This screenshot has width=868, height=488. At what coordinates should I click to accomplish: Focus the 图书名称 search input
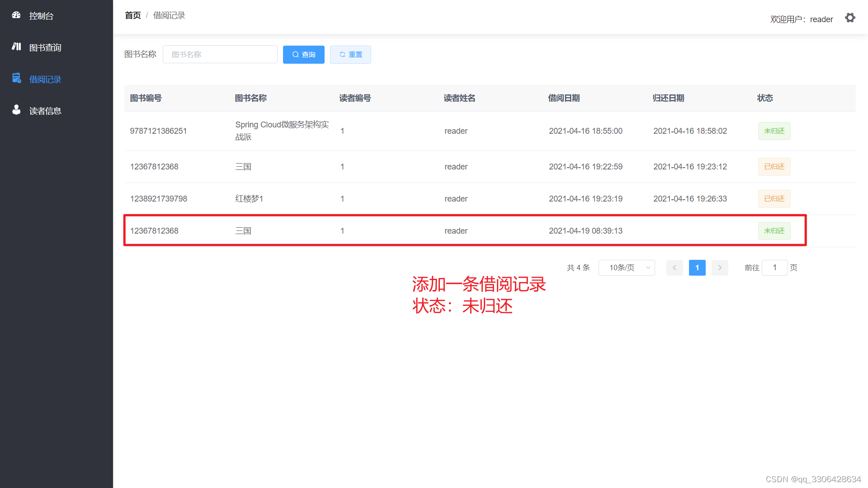coord(220,54)
